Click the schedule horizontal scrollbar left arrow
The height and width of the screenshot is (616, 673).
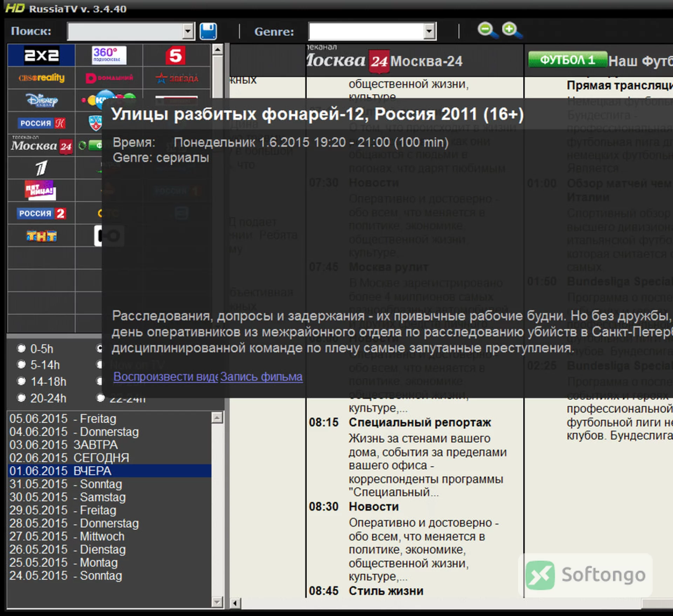point(235,603)
